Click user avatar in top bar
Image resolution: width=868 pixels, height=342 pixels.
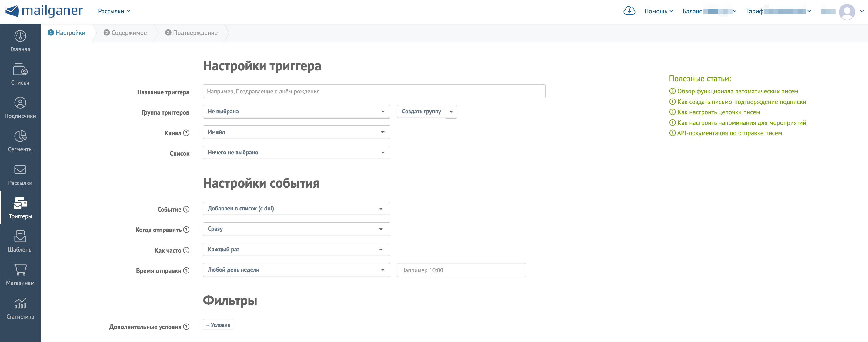pyautogui.click(x=846, y=12)
